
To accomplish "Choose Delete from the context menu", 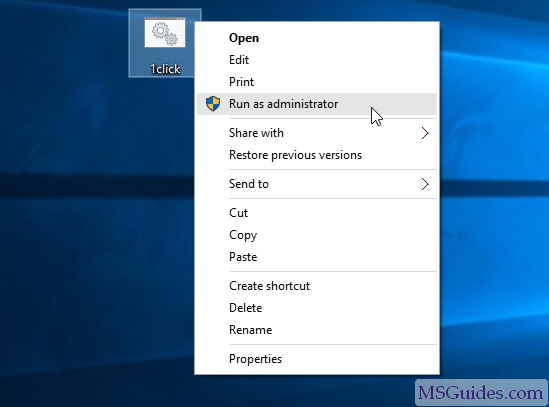I will pyautogui.click(x=317, y=308).
